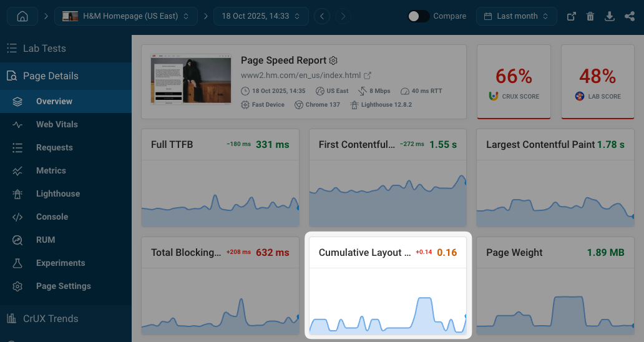644x342 pixels.
Task: Open the Largest Contentful Paint card
Action: click(x=555, y=178)
